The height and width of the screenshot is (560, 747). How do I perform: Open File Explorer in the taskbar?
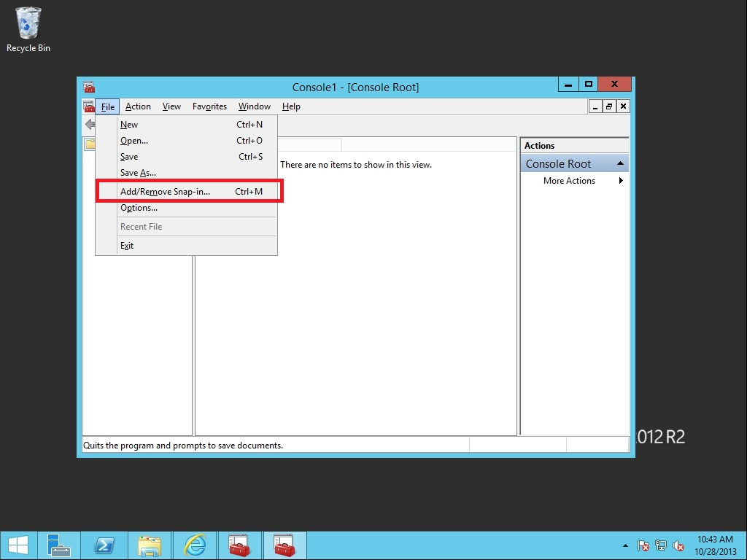(150, 545)
